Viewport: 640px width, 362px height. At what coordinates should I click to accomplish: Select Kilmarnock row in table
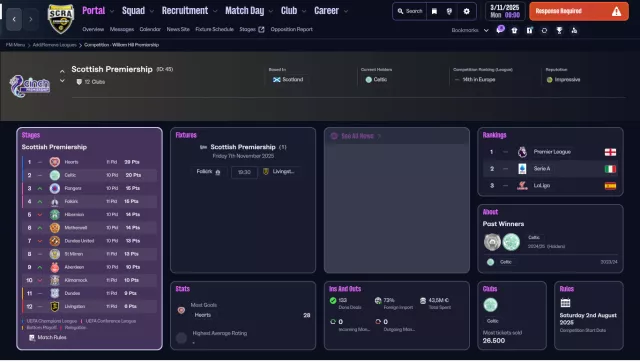[89, 280]
